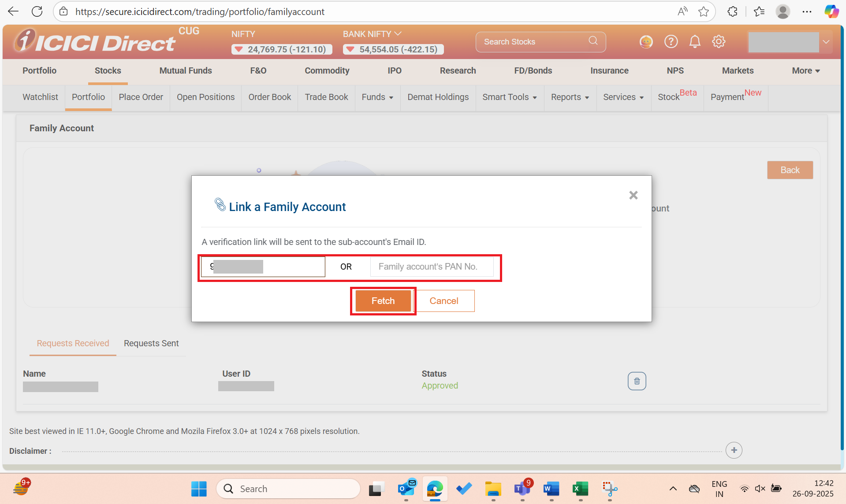The image size is (846, 504).
Task: Open the Reports dropdown menu
Action: 570,97
